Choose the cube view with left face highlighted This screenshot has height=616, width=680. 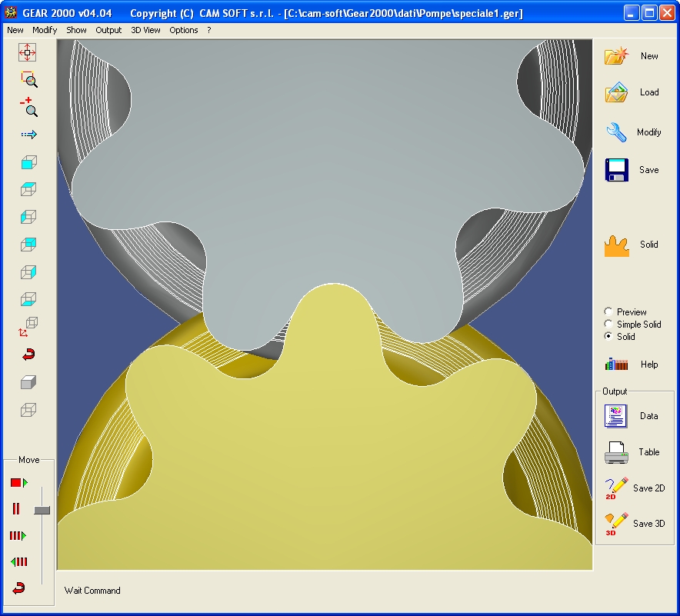tap(28, 217)
